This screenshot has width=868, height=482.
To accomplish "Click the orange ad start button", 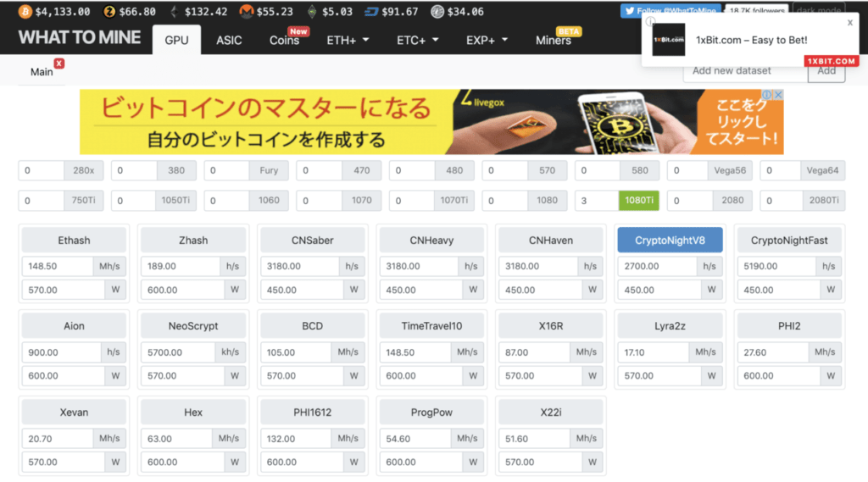I will pos(741,122).
